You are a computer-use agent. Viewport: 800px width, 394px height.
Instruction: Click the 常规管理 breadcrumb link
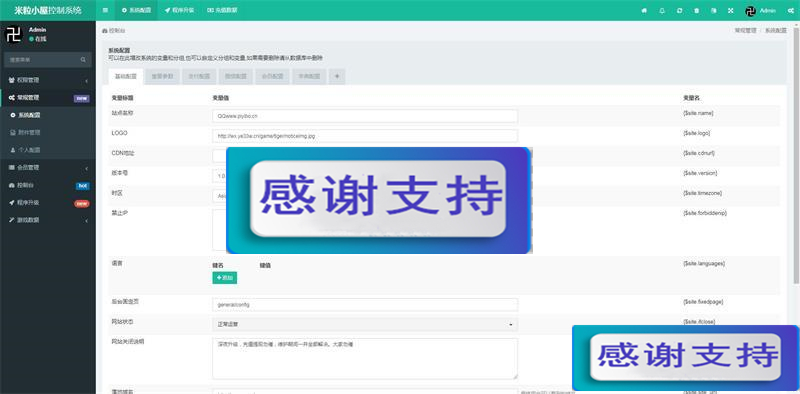(x=745, y=31)
